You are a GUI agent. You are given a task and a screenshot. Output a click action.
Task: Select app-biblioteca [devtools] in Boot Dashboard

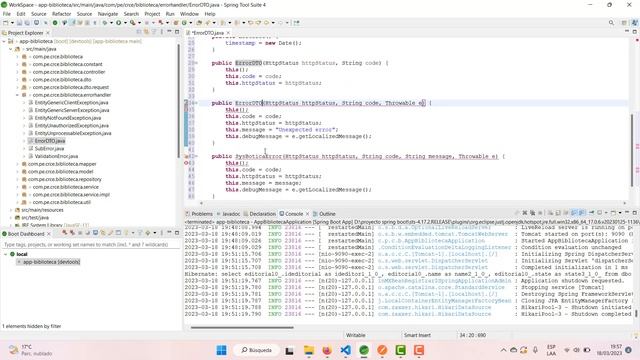pos(49,262)
